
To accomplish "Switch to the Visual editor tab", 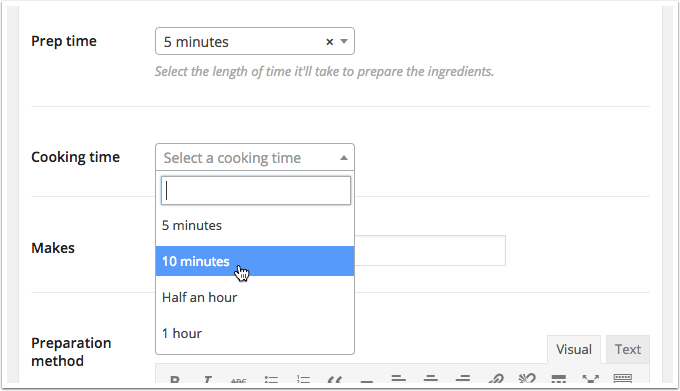I will [574, 349].
